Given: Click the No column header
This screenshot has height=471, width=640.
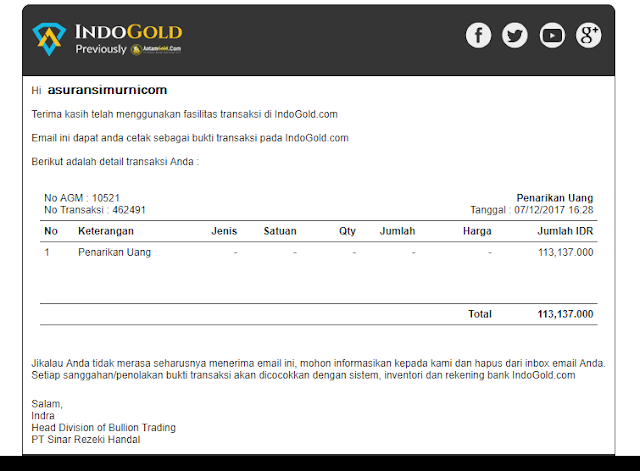Looking at the screenshot, I should (51, 231).
